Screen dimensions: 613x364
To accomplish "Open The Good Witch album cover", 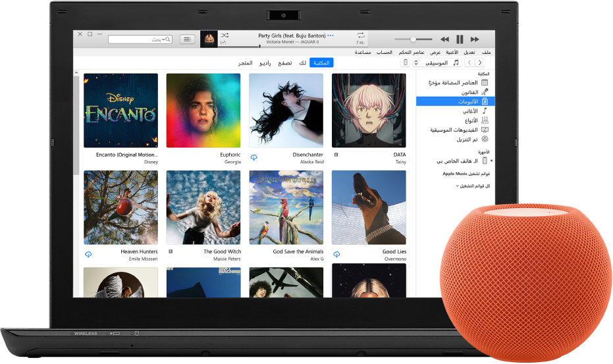I will click(203, 207).
